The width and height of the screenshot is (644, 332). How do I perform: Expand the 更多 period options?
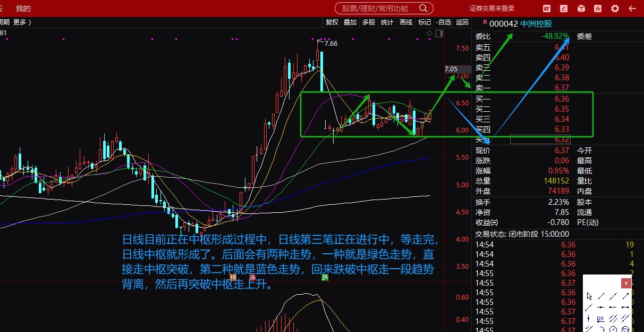pyautogui.click(x=22, y=22)
